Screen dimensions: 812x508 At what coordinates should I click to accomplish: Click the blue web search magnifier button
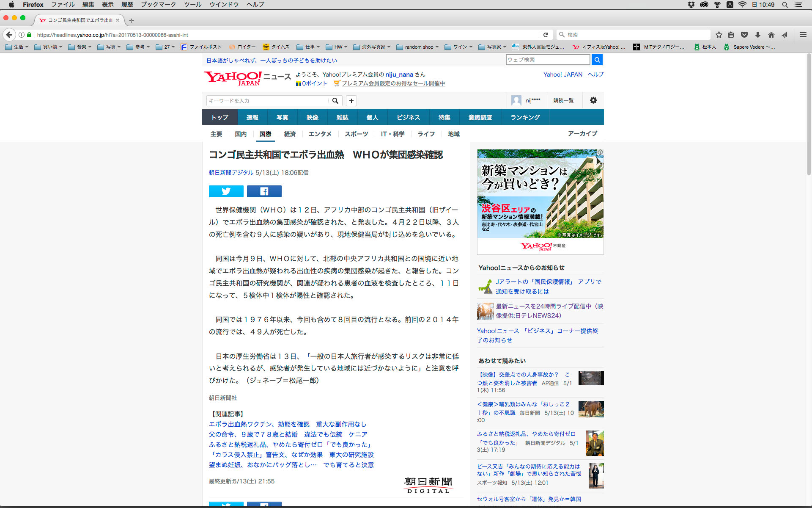pos(597,60)
